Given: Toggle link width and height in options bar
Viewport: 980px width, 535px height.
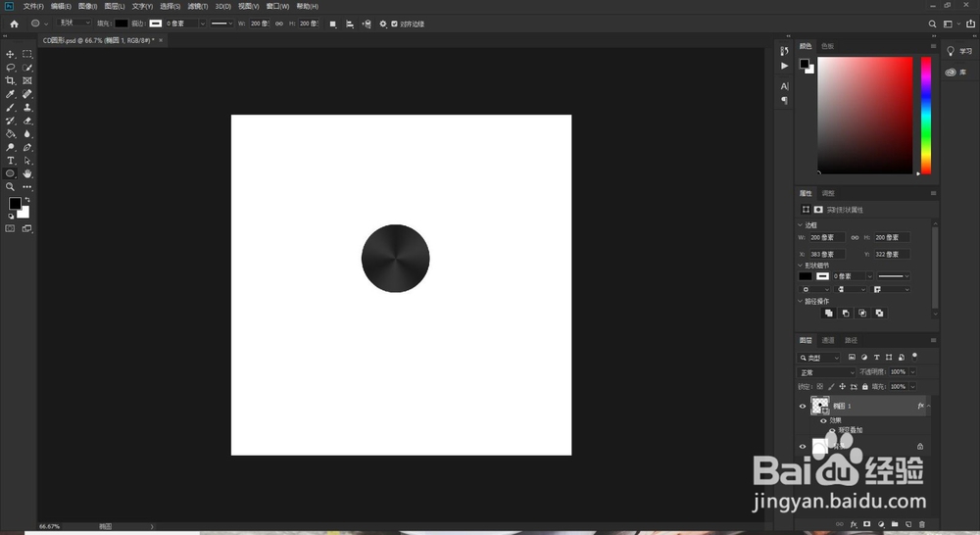Looking at the screenshot, I should (x=278, y=24).
